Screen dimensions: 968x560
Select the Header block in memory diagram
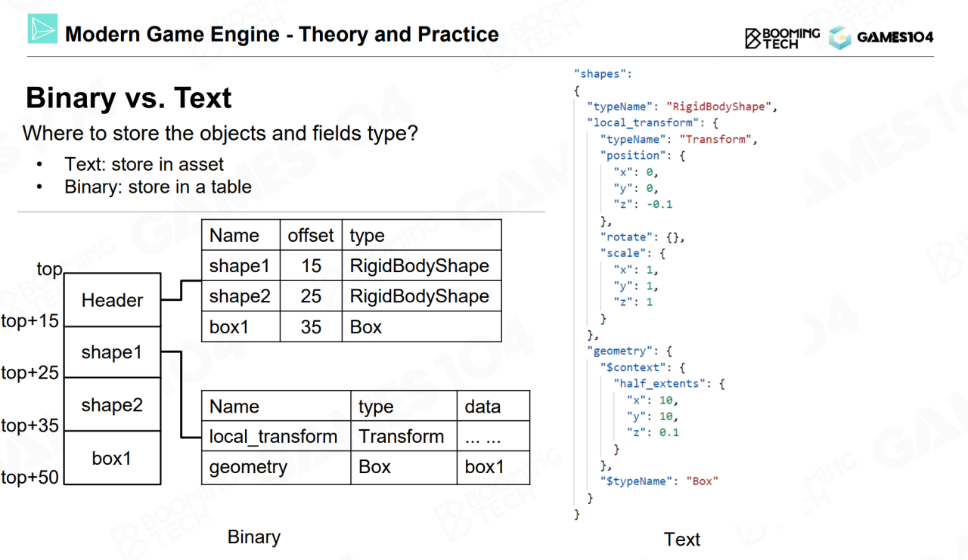112,300
